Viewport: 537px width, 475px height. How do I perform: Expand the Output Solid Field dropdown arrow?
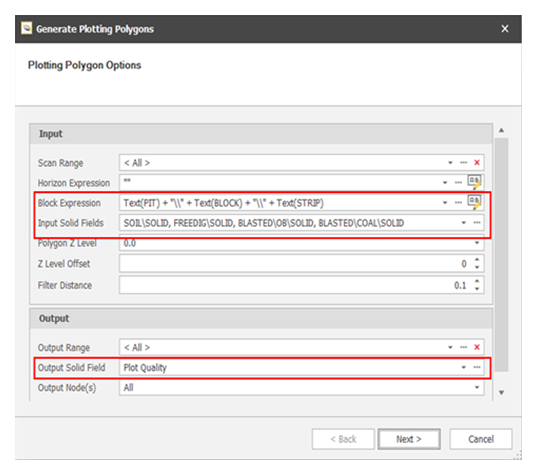tap(463, 367)
